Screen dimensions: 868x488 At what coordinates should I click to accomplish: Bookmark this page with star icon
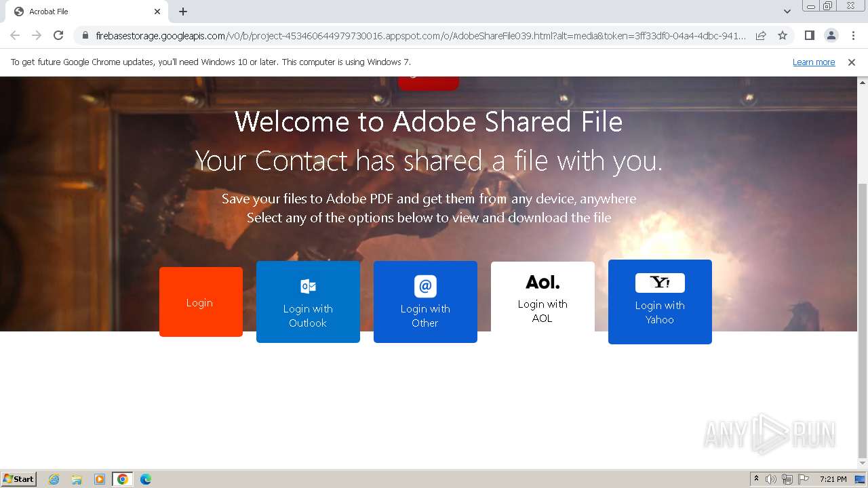tap(783, 35)
